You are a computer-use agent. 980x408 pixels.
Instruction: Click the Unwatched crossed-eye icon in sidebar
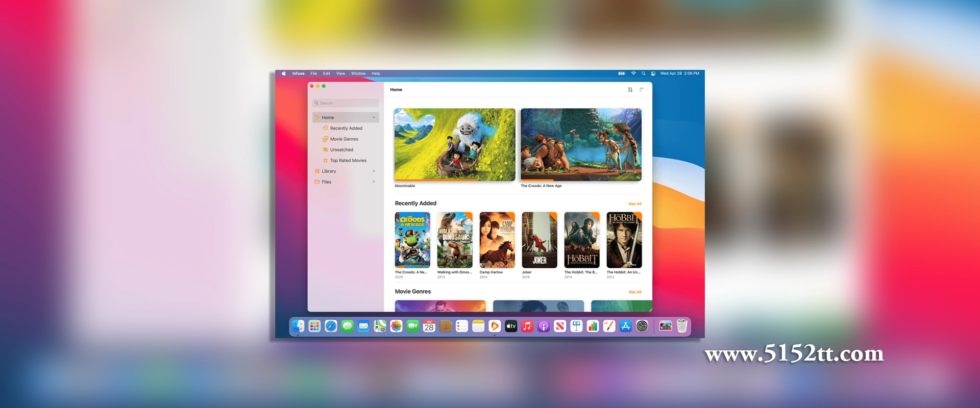[x=325, y=149]
